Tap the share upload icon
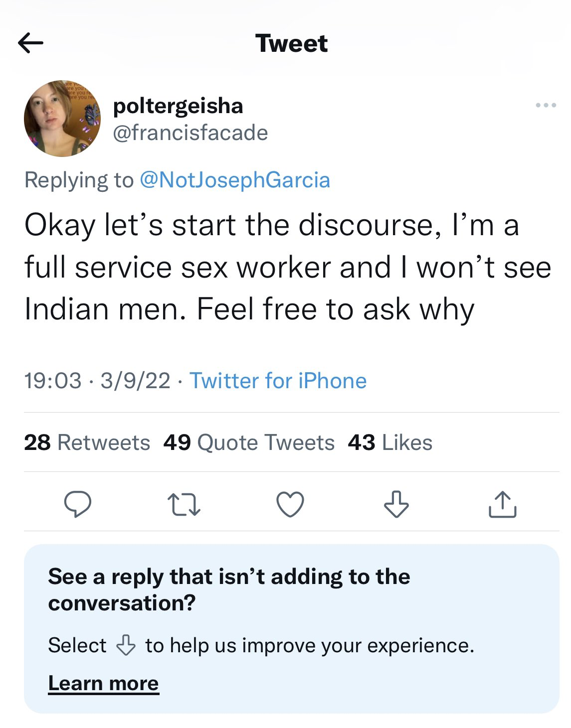571x728 pixels. 503,504
